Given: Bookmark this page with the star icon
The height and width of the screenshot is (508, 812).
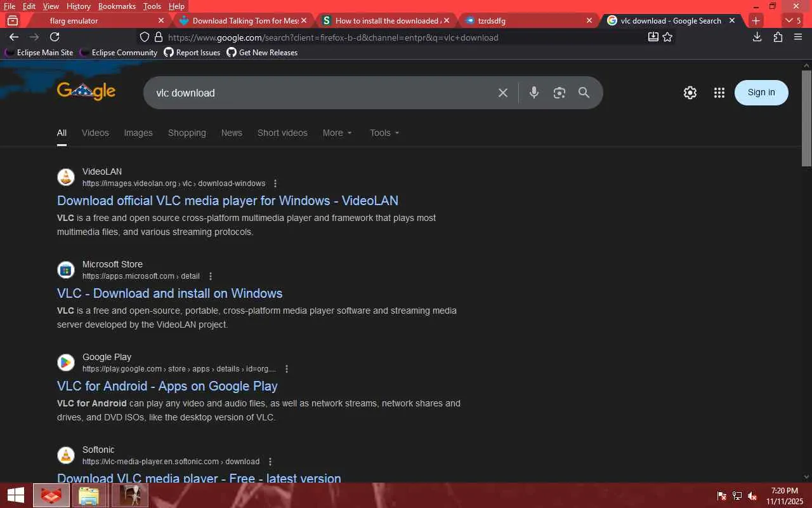Looking at the screenshot, I should click(x=667, y=37).
